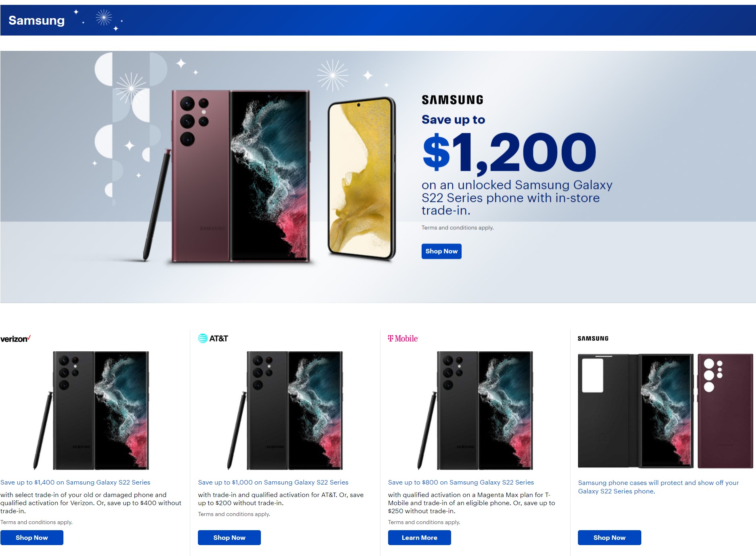The width and height of the screenshot is (756, 556).
Task: Click the Samsung phone cases image
Action: pos(665,411)
